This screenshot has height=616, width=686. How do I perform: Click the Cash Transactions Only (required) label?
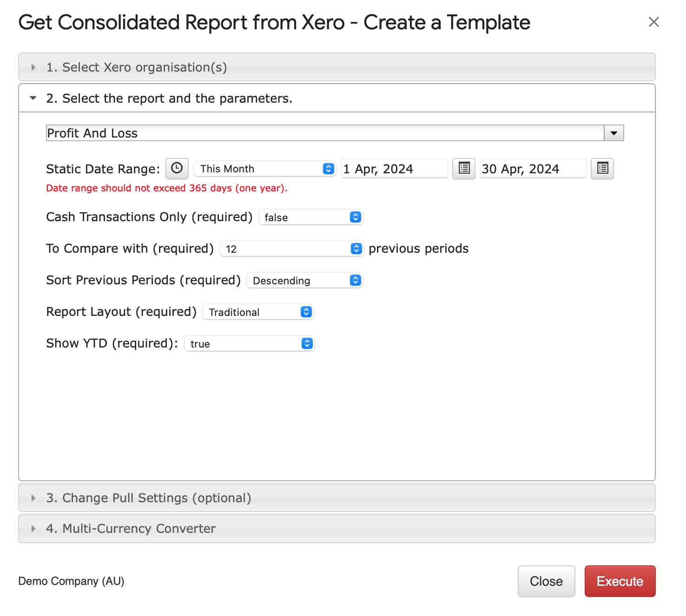coord(149,217)
